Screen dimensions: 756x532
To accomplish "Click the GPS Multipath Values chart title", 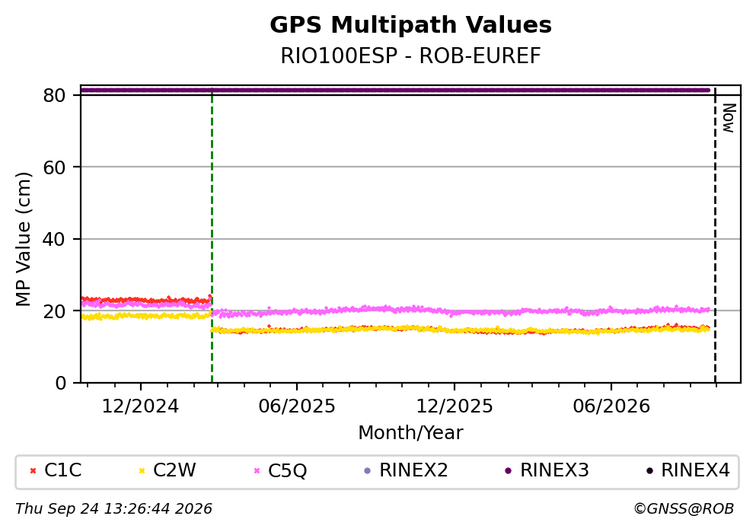I will pyautogui.click(x=411, y=24).
